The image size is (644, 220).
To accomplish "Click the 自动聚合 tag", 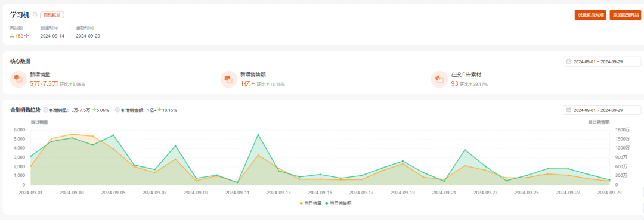I will [52, 14].
